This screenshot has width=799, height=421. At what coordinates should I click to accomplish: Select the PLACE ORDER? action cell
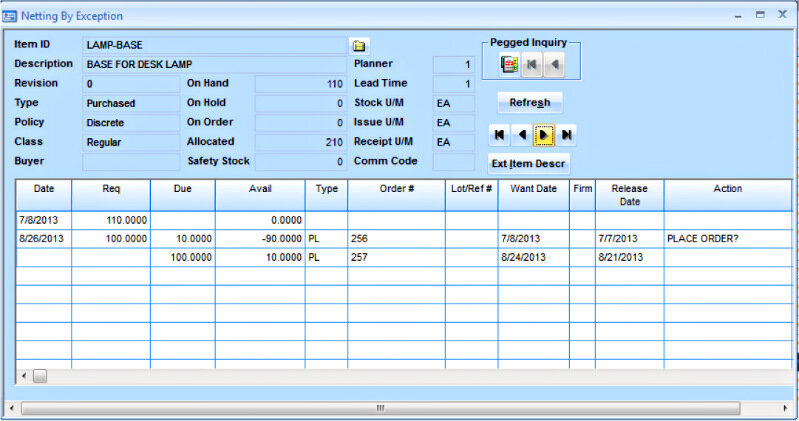(727, 240)
